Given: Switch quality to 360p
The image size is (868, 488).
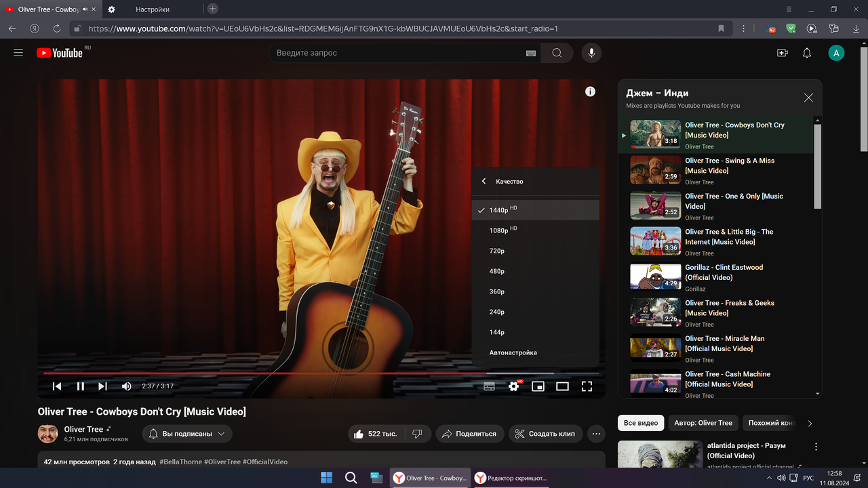Looking at the screenshot, I should click(536, 291).
